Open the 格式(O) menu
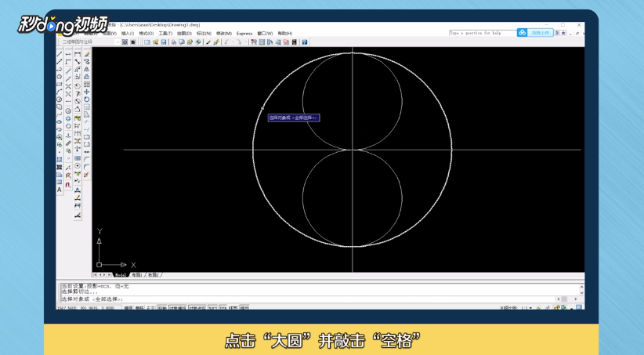The height and width of the screenshot is (355, 644). point(147,33)
